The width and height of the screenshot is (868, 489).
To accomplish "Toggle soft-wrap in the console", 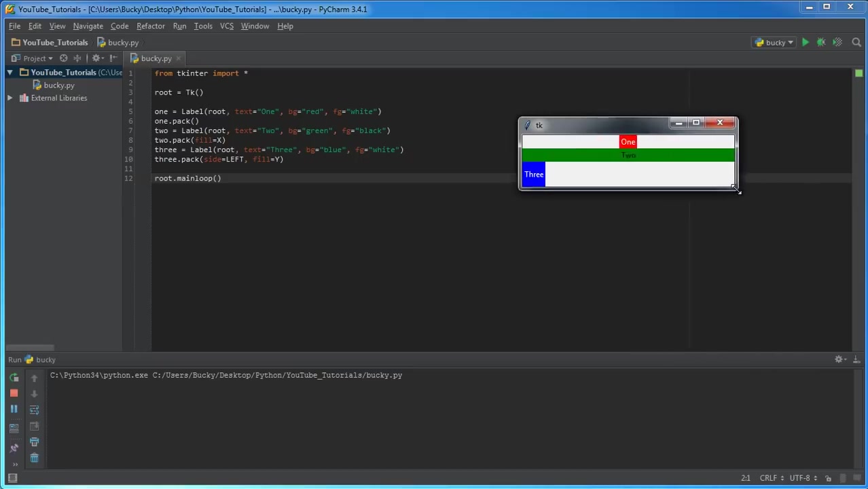I will tap(34, 409).
